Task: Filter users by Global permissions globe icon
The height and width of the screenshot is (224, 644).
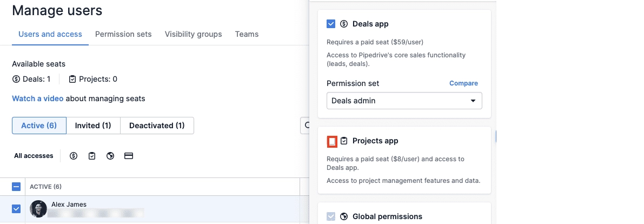Action: (x=110, y=156)
